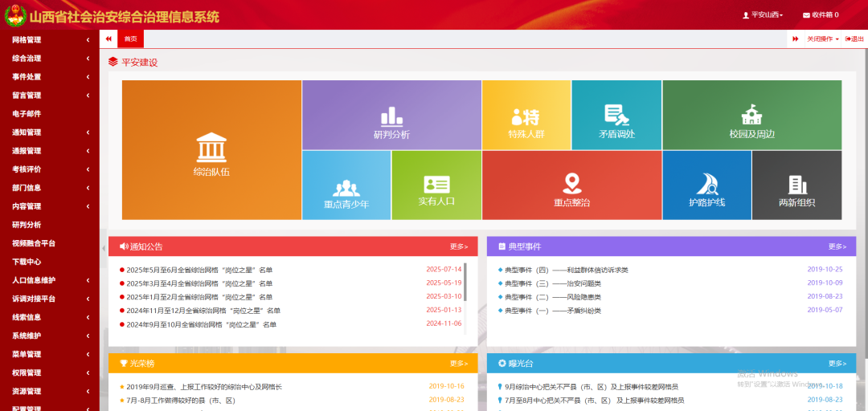Image resolution: width=868 pixels, height=411 pixels.
Task: Open the 特殊人群 tile icon
Action: tap(526, 118)
